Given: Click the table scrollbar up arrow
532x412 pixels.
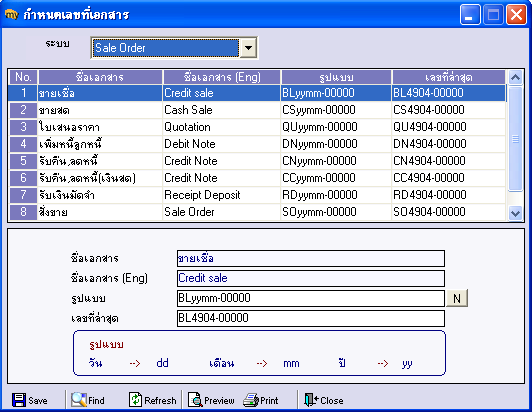Looking at the screenshot, I should point(515,77).
